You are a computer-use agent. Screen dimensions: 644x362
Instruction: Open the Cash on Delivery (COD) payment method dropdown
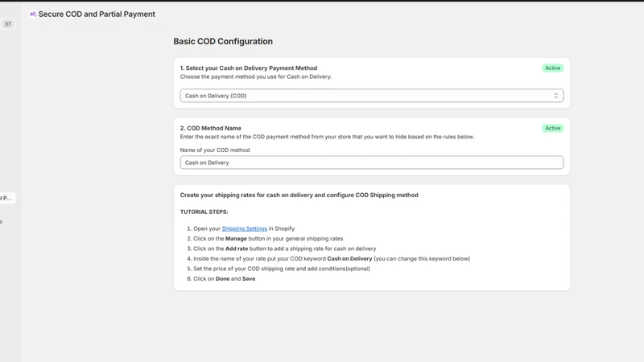point(372,96)
